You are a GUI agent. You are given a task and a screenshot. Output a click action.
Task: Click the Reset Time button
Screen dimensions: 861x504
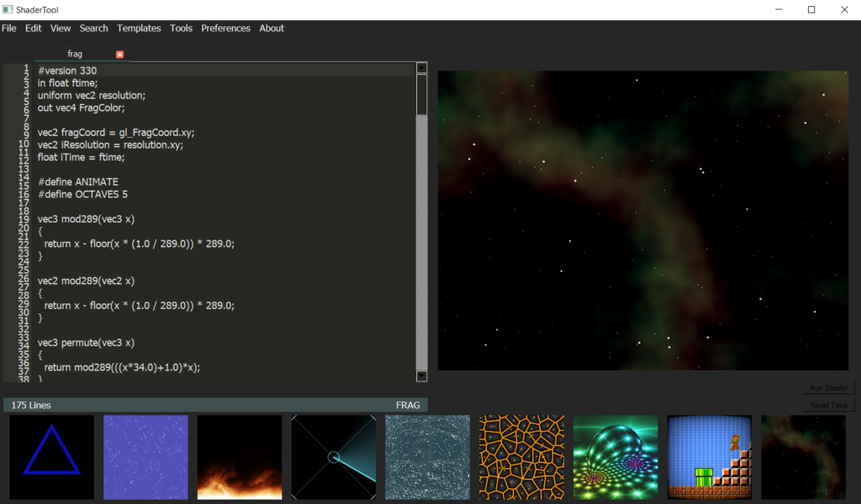click(x=827, y=405)
